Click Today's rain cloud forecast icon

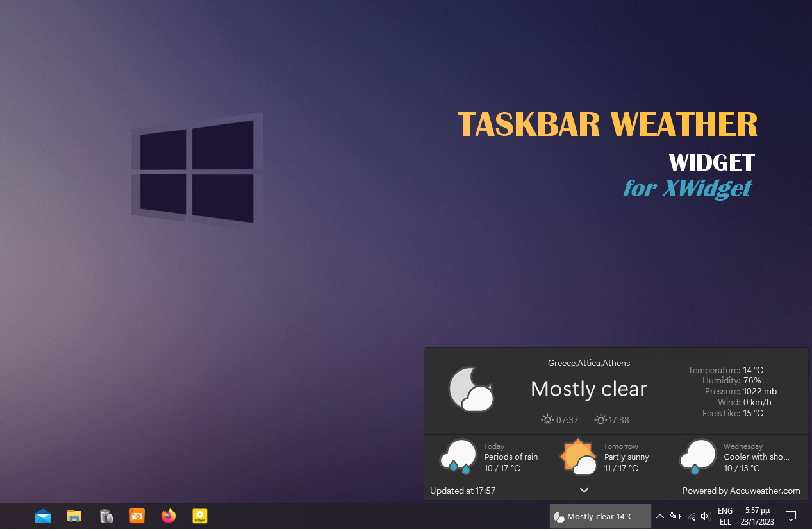(x=458, y=456)
